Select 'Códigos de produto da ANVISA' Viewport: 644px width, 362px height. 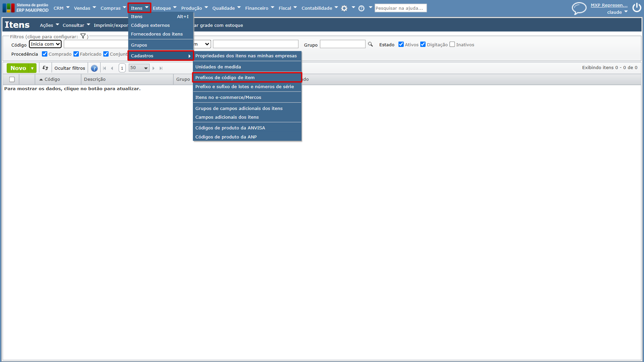247,128
